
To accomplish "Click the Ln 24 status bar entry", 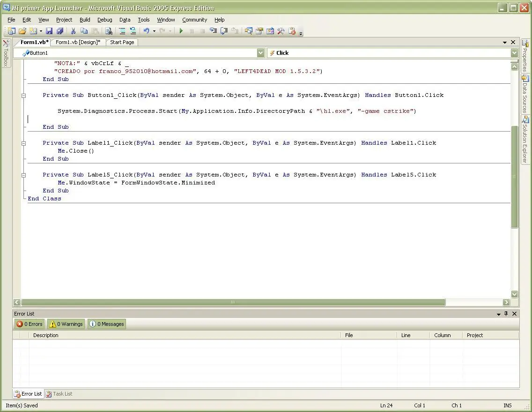I will click(x=386, y=405).
